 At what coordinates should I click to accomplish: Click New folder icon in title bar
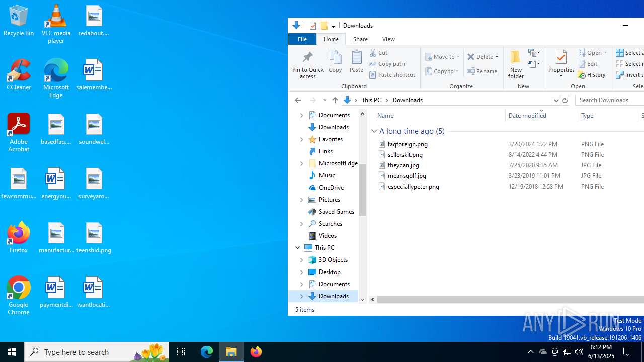[324, 26]
